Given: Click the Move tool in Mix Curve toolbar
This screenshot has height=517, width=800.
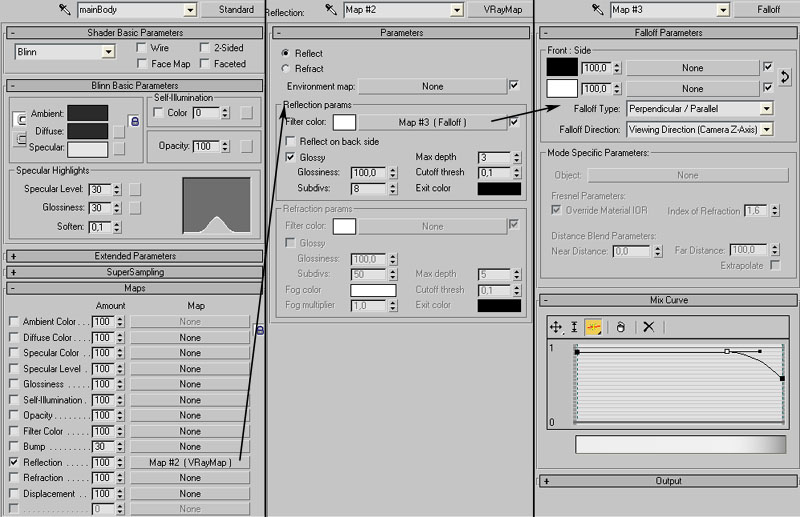Looking at the screenshot, I should [556, 327].
